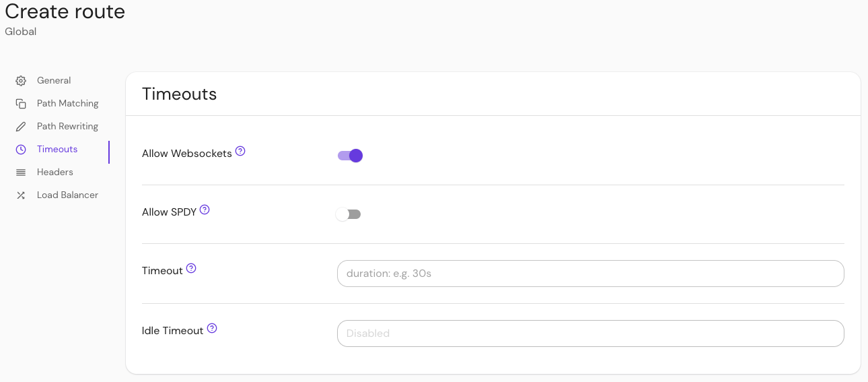Click the General gear icon
This screenshot has width=868, height=382.
tap(21, 81)
